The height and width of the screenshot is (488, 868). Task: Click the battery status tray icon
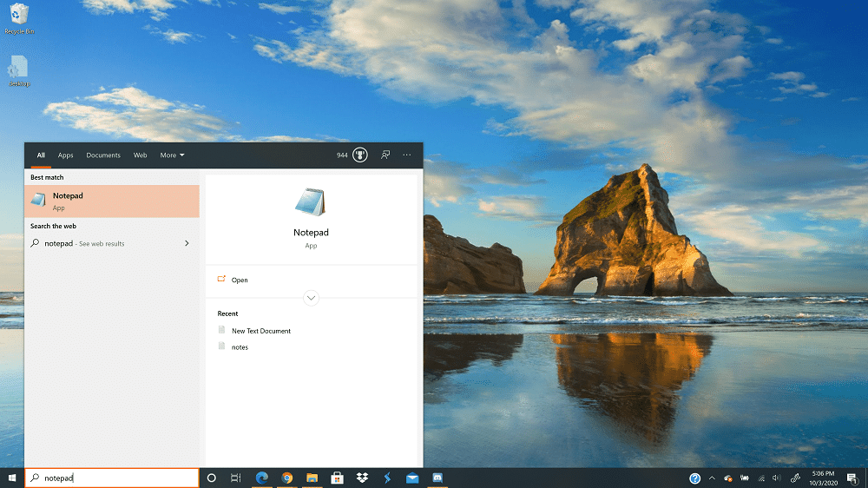pyautogui.click(x=745, y=478)
